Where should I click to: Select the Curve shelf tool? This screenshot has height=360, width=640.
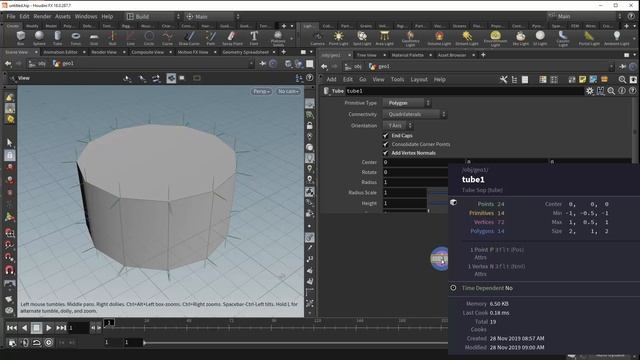[167, 38]
